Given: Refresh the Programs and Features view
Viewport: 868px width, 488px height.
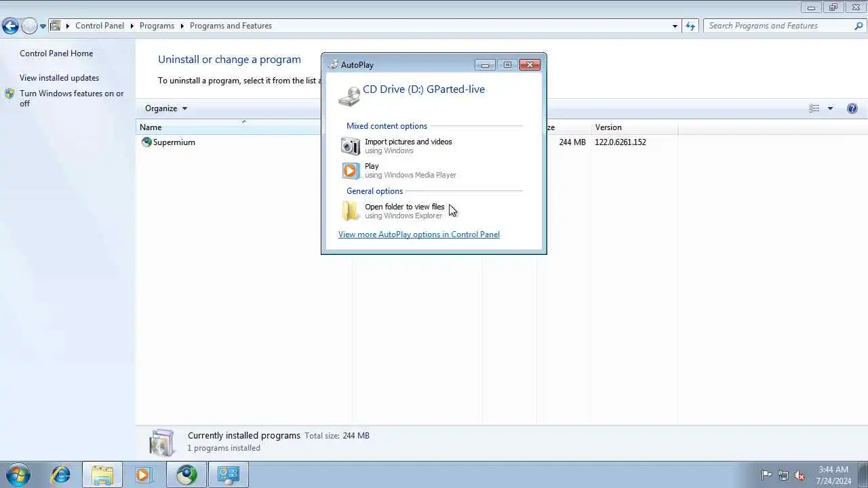Looking at the screenshot, I should 690,26.
